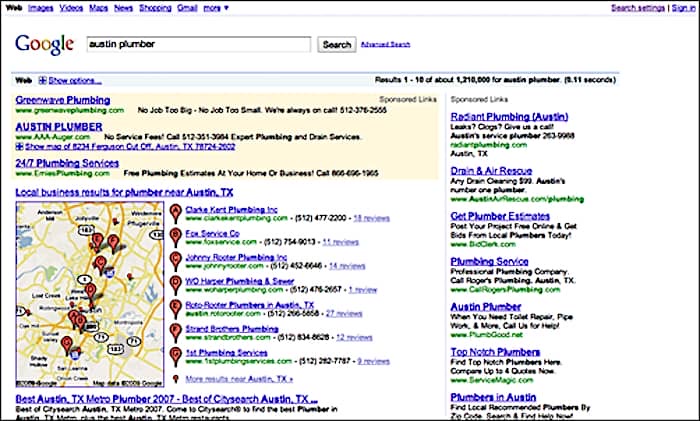Open Best Austin TX Metro Plumber 2007 result

coord(167,399)
